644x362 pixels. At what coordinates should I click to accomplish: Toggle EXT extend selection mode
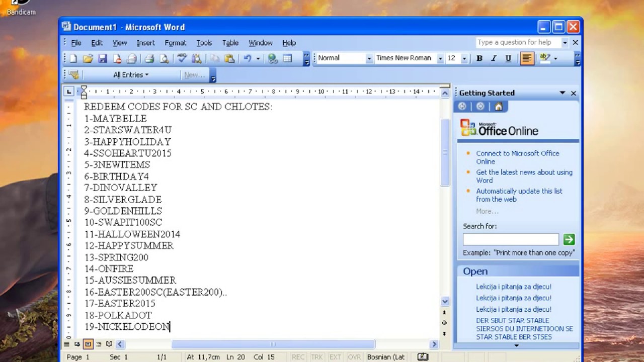(335, 357)
